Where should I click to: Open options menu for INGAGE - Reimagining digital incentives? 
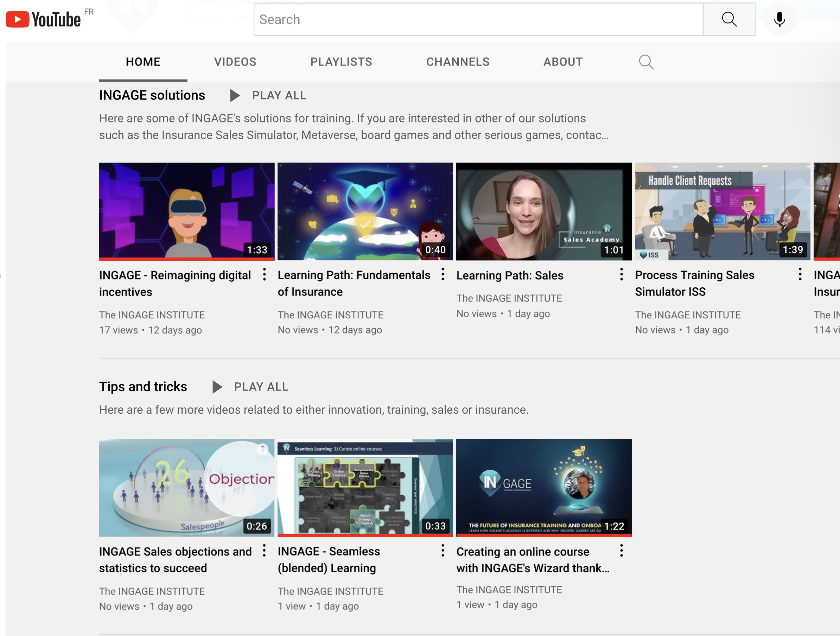point(264,274)
